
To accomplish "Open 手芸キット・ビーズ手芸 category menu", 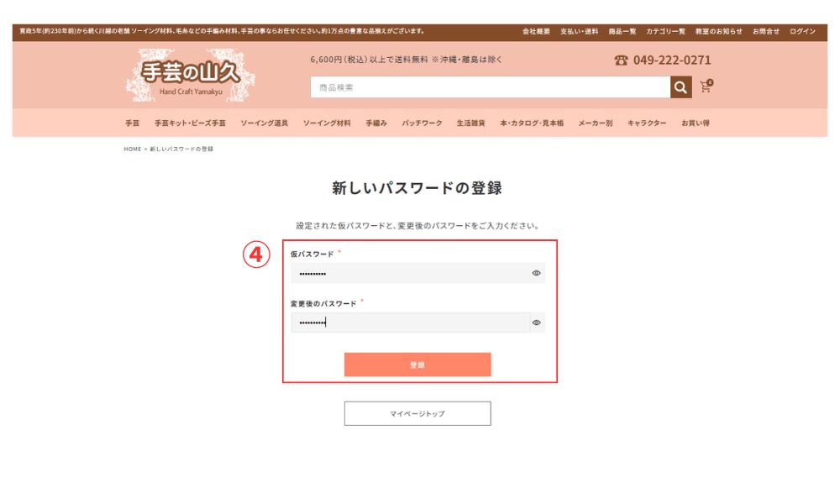I will click(190, 123).
